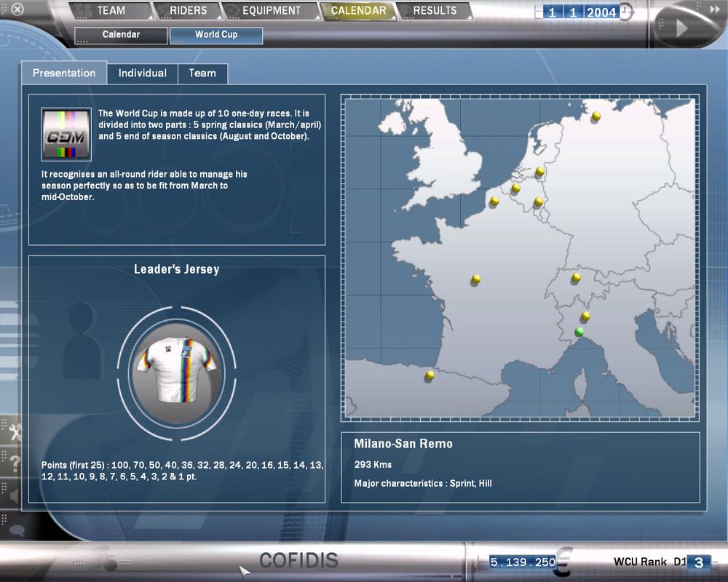The image size is (728, 582).
Task: Open the RESULTS menu
Action: [435, 11]
